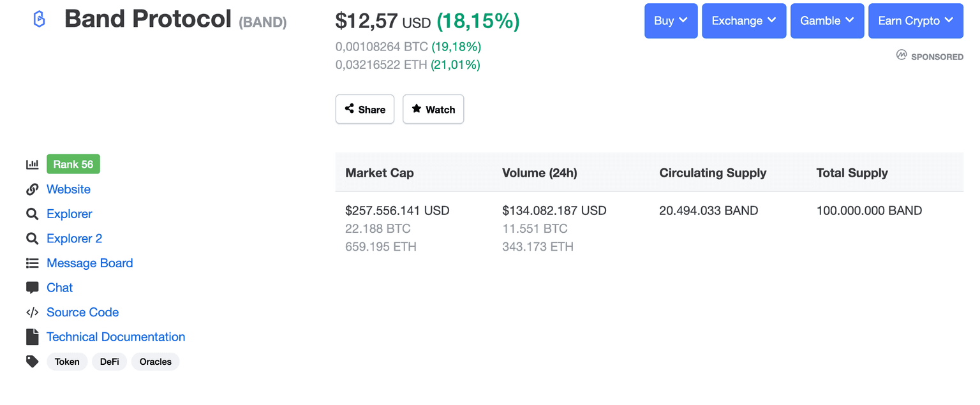Screen dimensions: 980x405
Task: Click the speech bubble Chat icon
Action: tap(32, 288)
